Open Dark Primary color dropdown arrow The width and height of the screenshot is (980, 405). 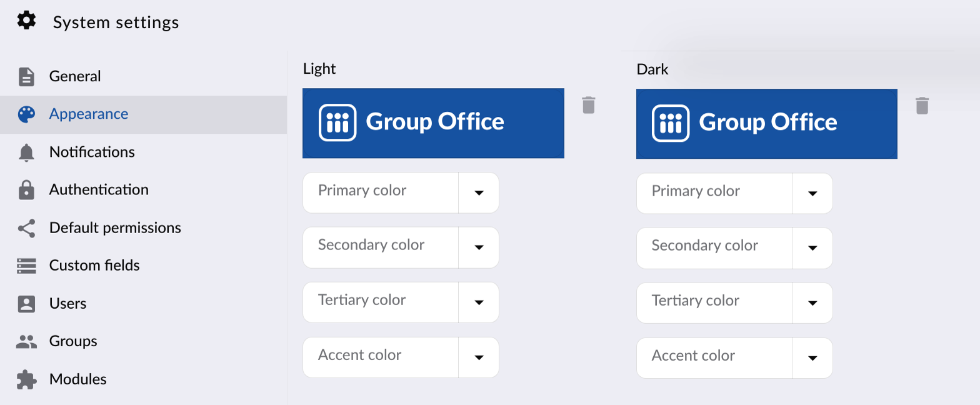click(812, 194)
